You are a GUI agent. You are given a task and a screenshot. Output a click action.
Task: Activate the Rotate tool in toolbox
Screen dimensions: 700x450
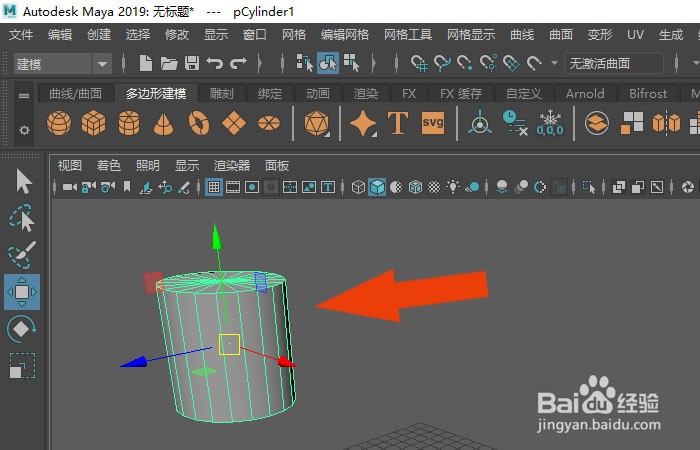[x=21, y=329]
